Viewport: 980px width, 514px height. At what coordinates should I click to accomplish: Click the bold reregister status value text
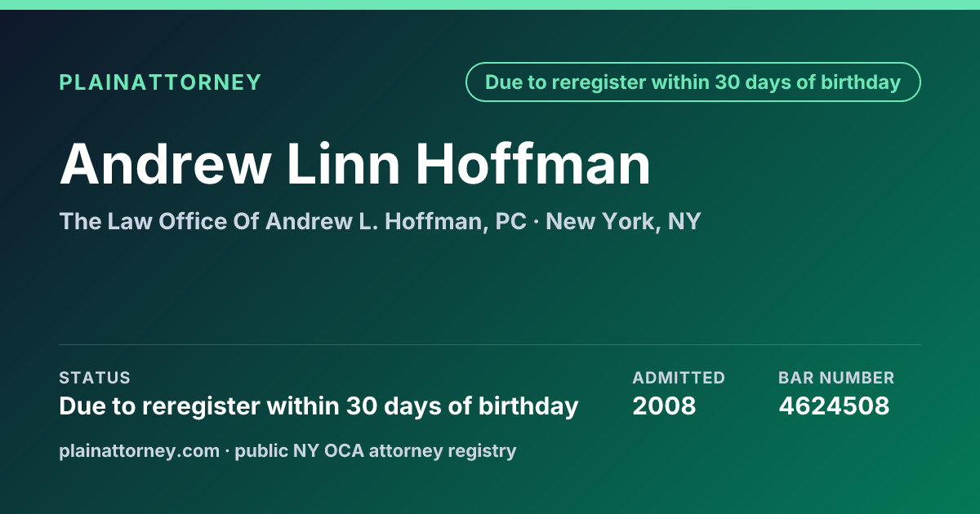pos(318,405)
